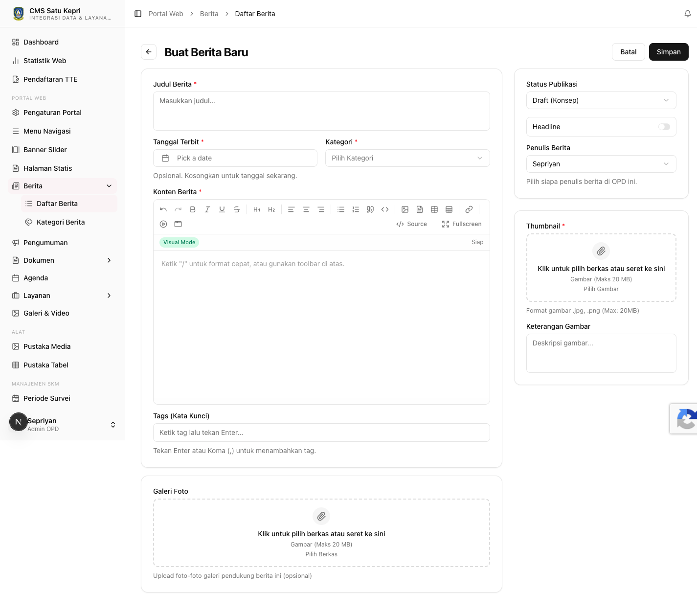
Task: Save the news with Simpan button
Action: point(669,52)
